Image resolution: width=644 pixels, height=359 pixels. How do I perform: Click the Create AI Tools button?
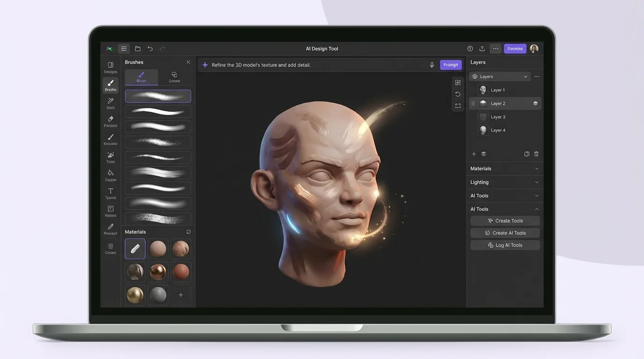coord(505,232)
